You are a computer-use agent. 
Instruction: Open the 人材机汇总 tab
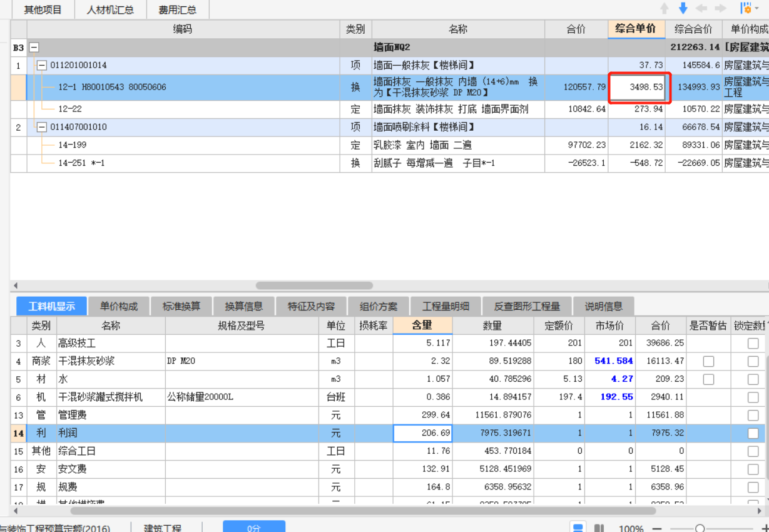110,10
